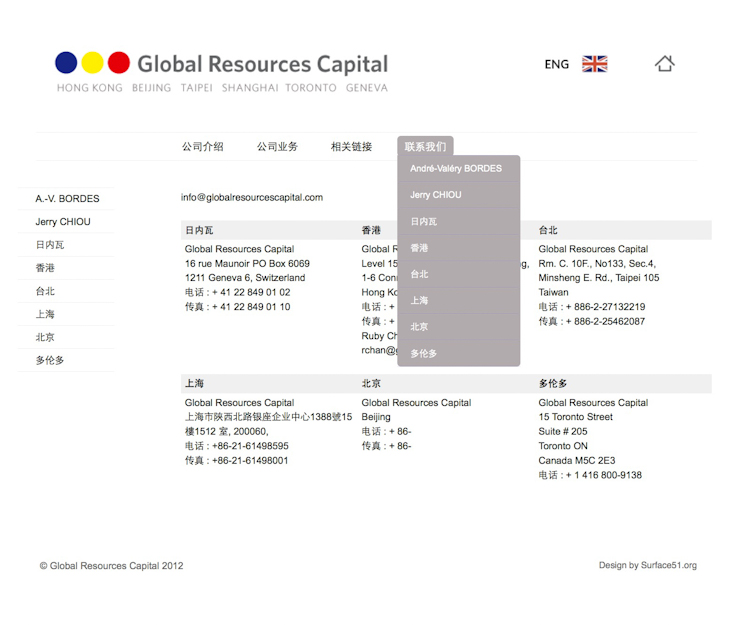740x627 pixels.
Task: Open Jerry CHIOU in the sidebar
Action: [63, 222]
